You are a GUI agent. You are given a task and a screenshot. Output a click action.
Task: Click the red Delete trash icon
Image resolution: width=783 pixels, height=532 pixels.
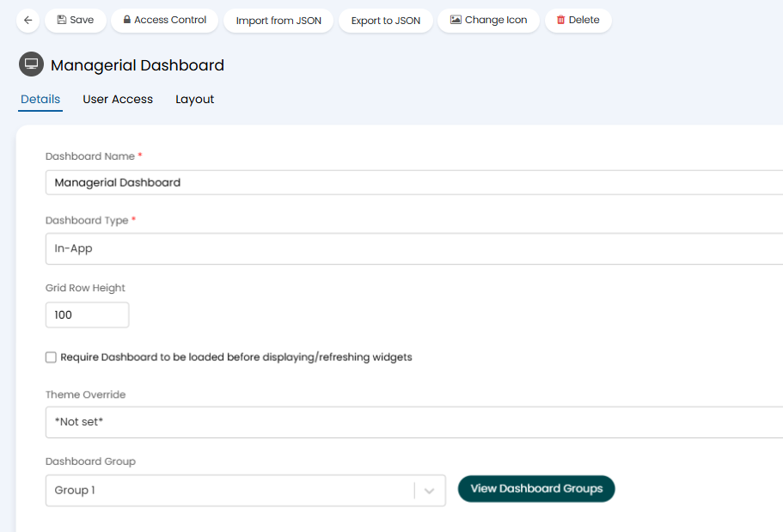tap(560, 20)
